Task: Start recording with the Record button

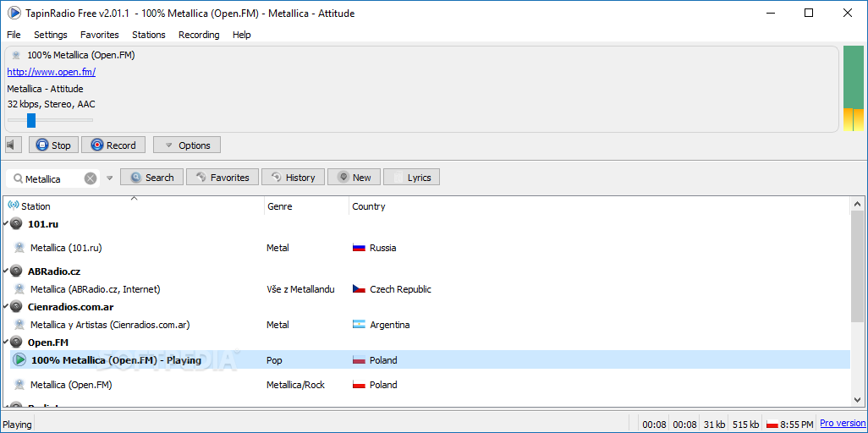Action: point(113,145)
